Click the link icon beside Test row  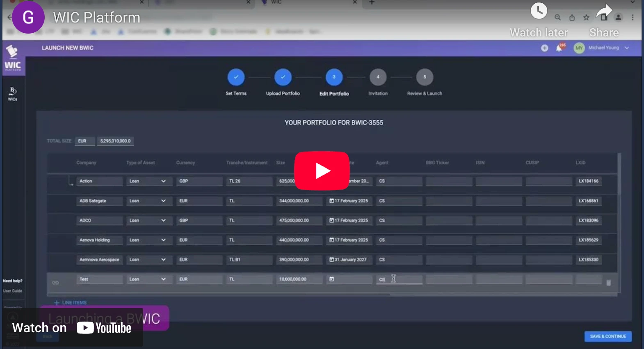pos(55,283)
